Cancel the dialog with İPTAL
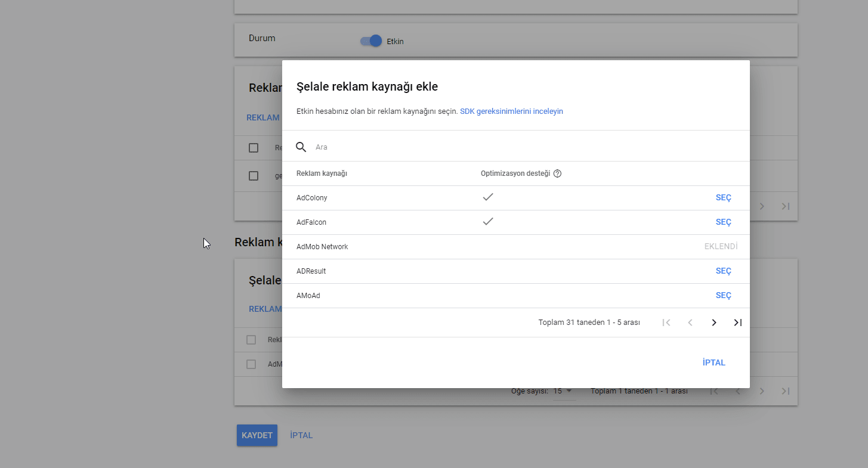Image resolution: width=868 pixels, height=468 pixels. pos(714,362)
